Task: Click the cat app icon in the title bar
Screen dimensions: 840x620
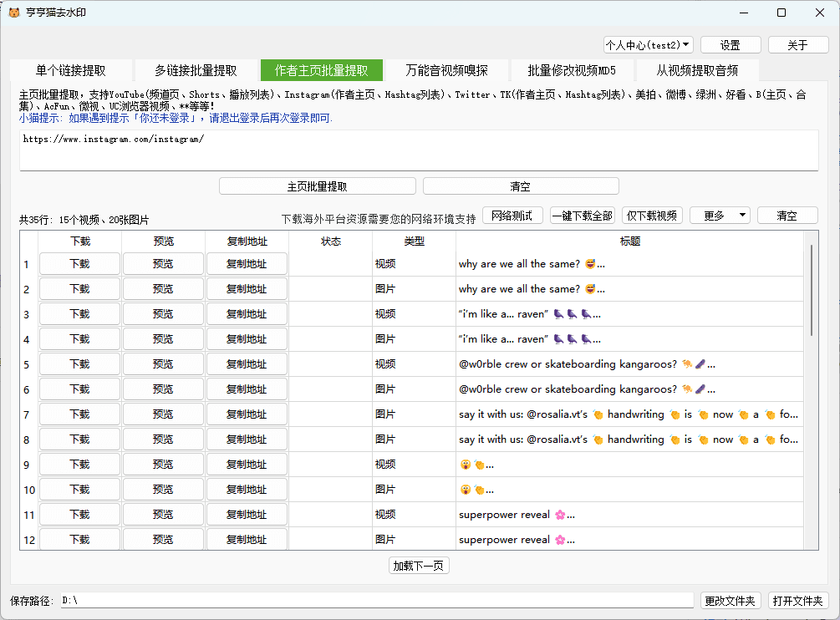Action: point(15,13)
